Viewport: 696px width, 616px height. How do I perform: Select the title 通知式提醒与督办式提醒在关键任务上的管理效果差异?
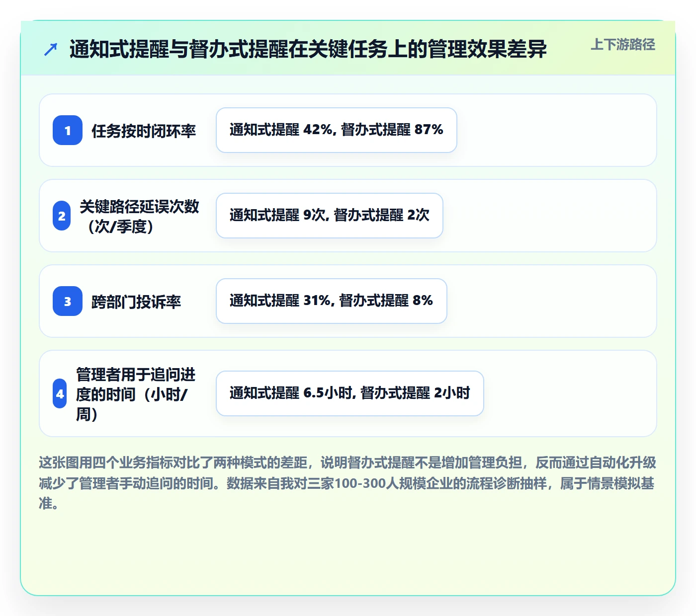[308, 49]
